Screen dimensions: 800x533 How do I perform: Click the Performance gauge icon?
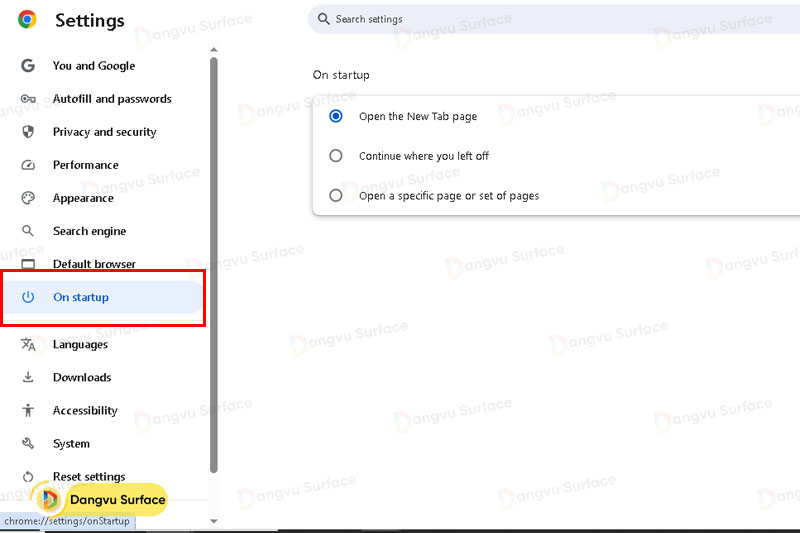[28, 165]
